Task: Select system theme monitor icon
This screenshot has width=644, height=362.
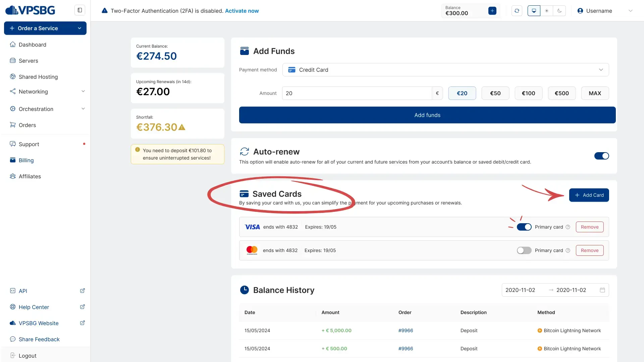Action: click(x=534, y=11)
